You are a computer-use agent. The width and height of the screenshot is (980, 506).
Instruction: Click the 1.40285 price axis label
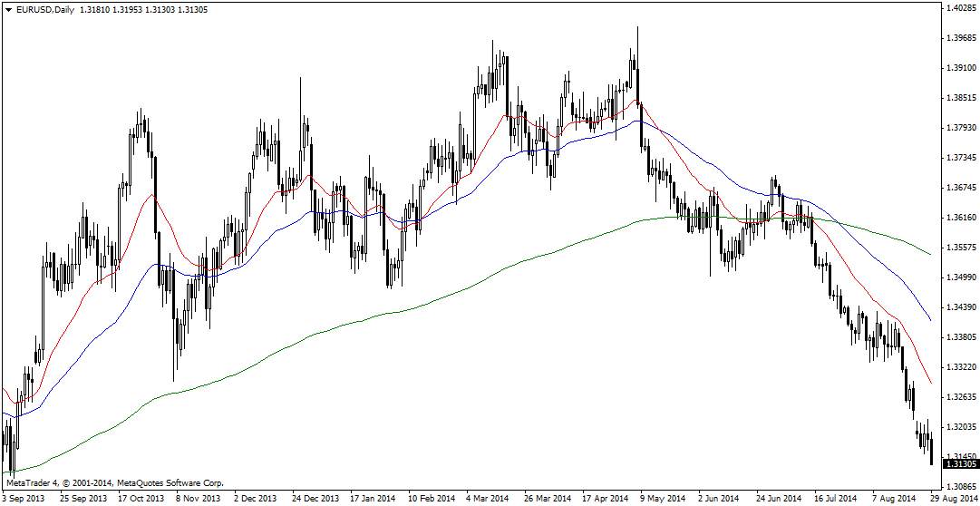coord(960,8)
